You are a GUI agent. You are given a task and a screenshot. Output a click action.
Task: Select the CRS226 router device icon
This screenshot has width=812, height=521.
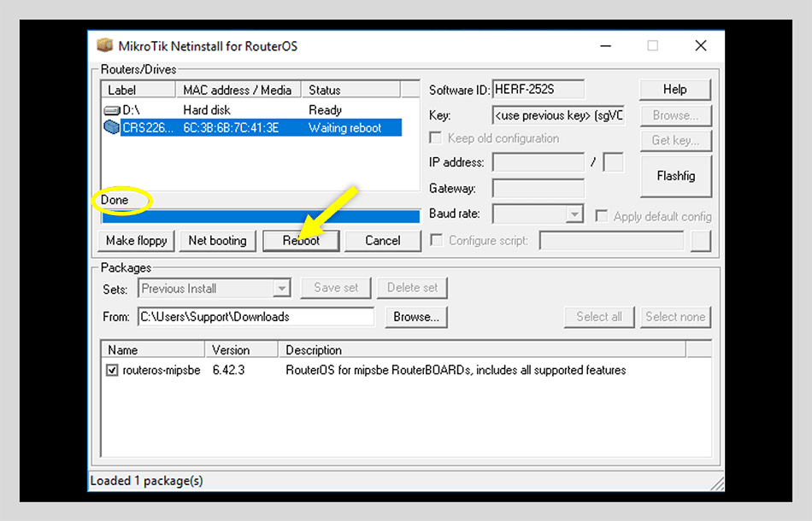point(112,127)
